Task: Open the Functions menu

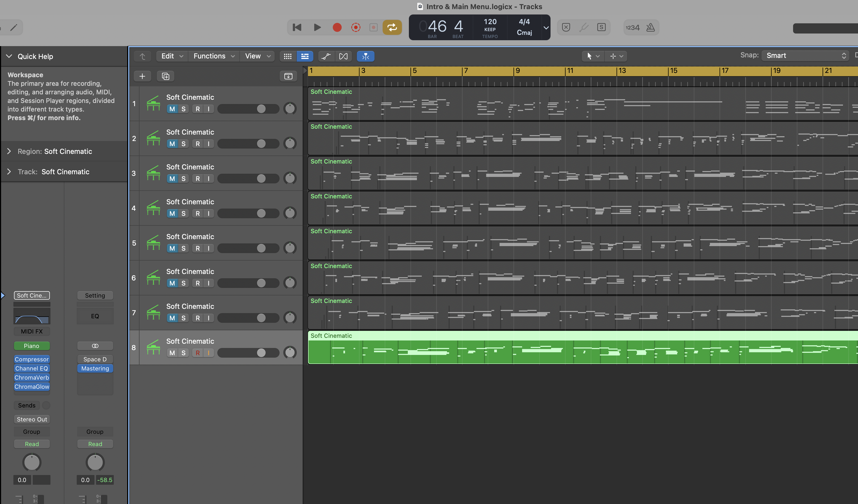Action: [x=214, y=56]
